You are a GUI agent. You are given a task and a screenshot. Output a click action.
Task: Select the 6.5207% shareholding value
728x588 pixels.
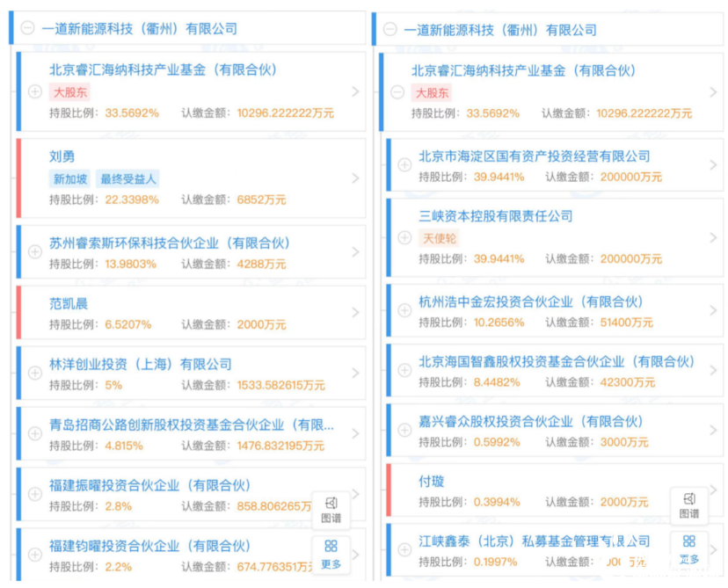(x=128, y=324)
